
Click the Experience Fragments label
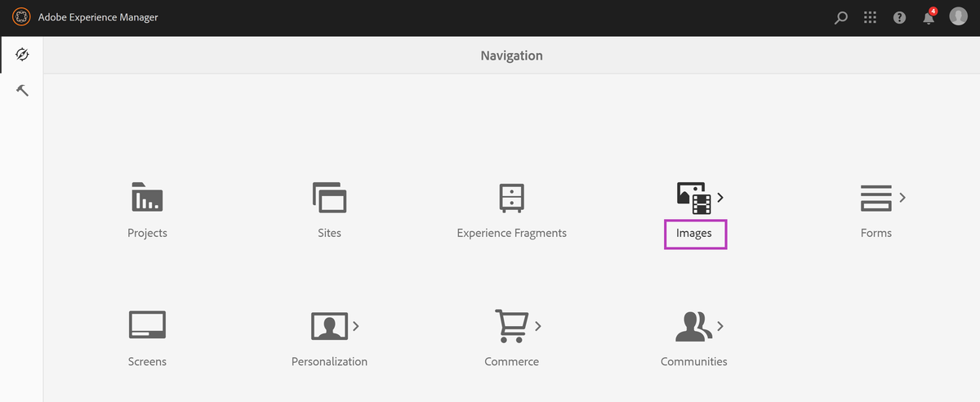tap(512, 234)
